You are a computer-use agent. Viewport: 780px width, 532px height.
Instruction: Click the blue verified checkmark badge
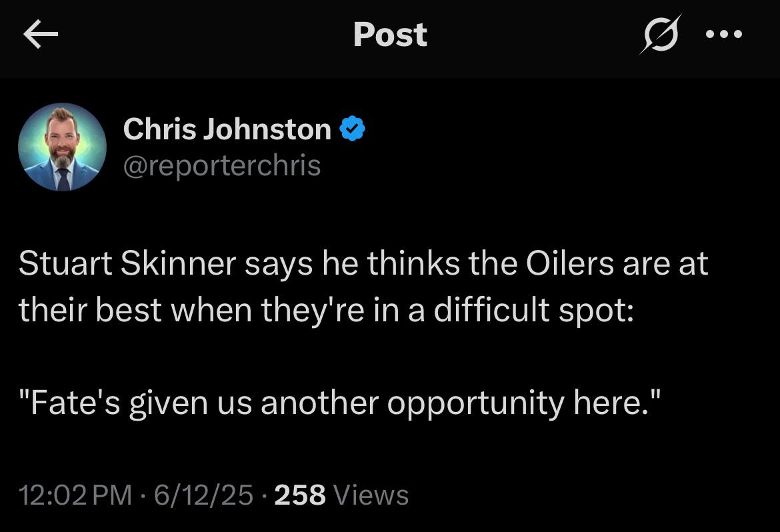pyautogui.click(x=352, y=129)
